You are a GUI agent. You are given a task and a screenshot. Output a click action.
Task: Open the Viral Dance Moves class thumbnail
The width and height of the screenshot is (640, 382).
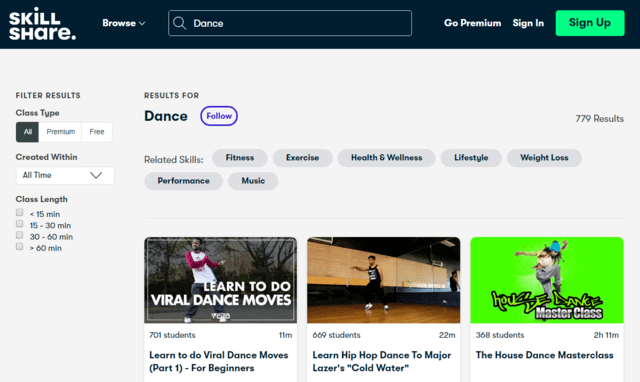pyautogui.click(x=220, y=280)
